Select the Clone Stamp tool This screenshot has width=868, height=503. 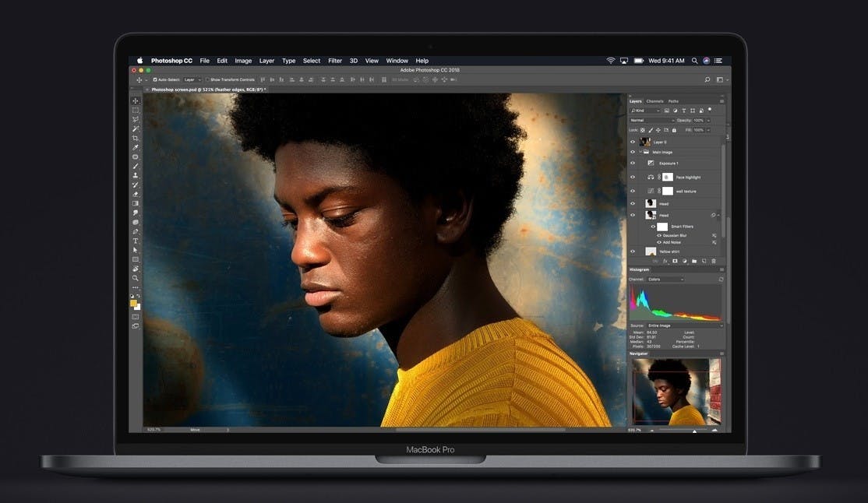click(136, 175)
